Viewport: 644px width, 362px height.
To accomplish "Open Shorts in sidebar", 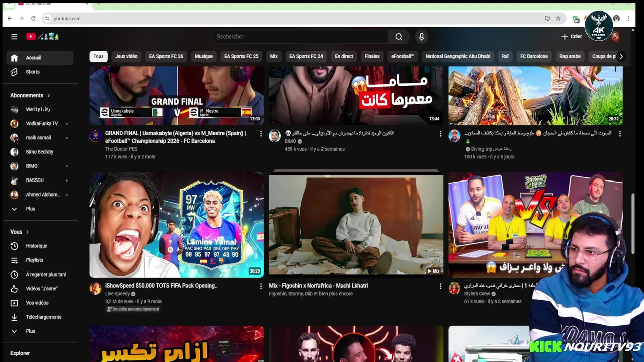I will click(40, 72).
